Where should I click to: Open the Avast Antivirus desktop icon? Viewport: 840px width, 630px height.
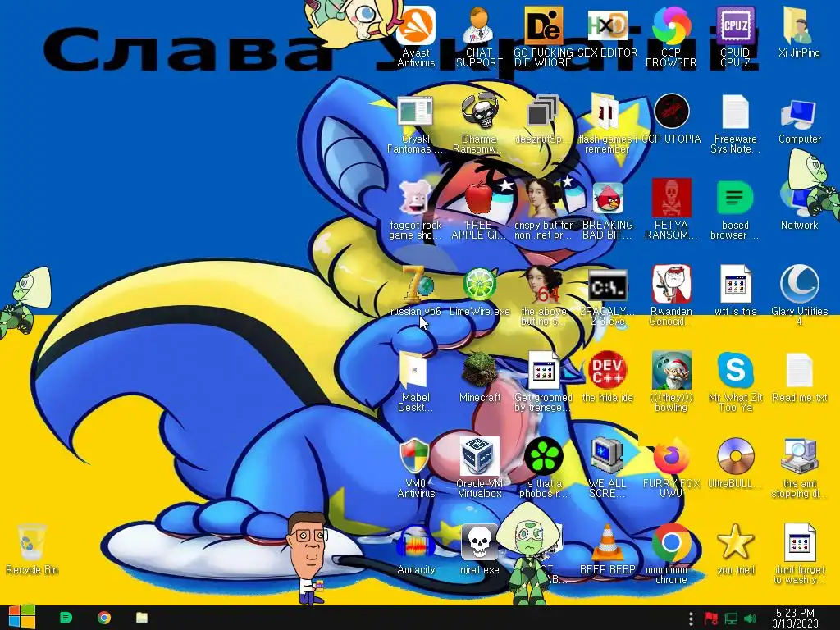[x=416, y=38]
